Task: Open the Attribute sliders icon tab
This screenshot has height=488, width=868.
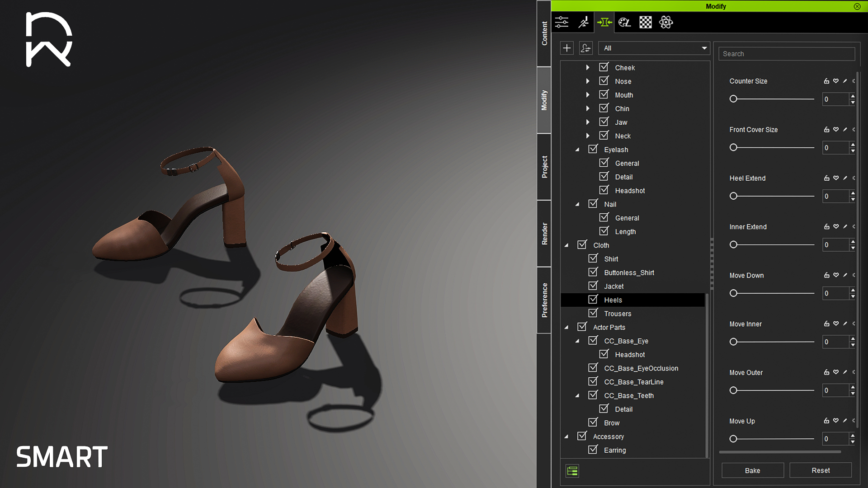Action: click(562, 22)
